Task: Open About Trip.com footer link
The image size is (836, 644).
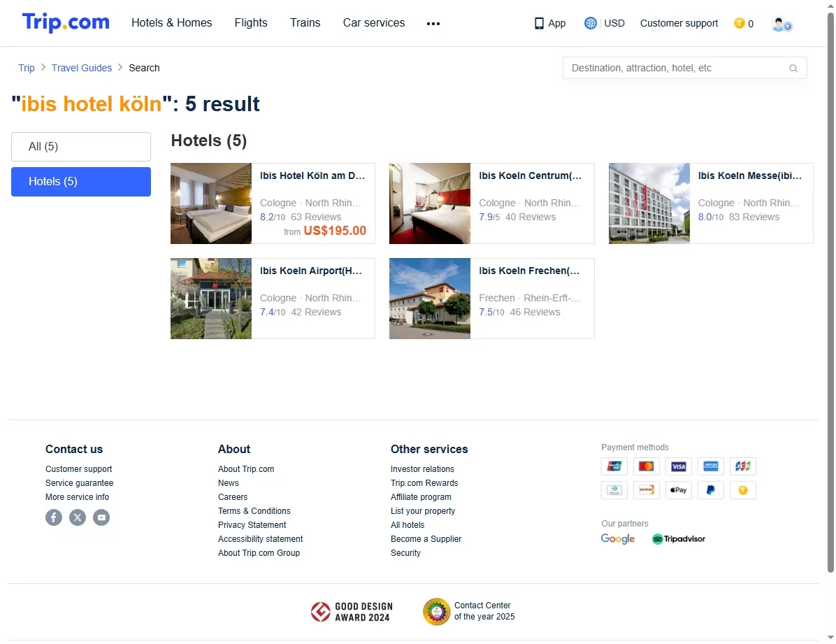Action: [x=246, y=469]
